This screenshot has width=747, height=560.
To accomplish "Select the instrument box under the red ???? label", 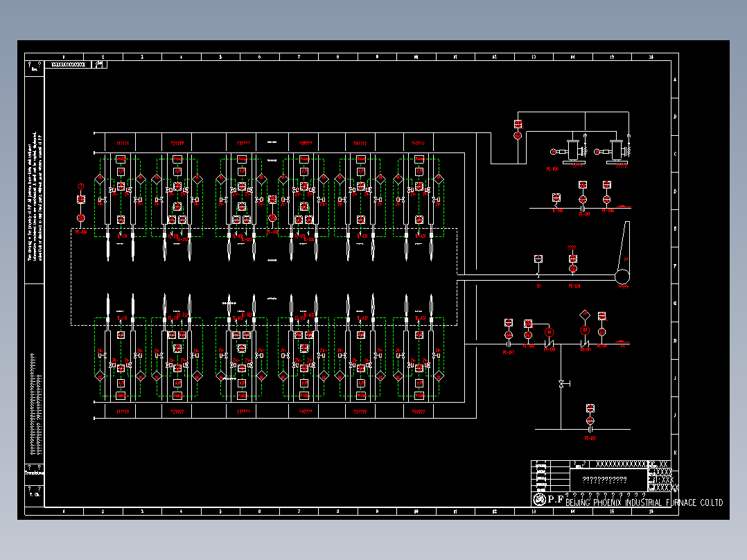I will coord(572,259).
